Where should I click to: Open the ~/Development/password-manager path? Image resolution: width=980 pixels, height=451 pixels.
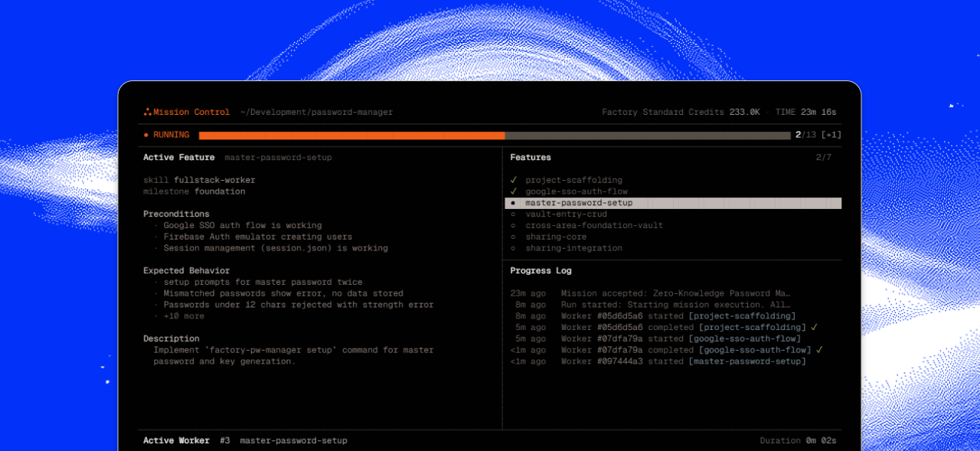(316, 113)
